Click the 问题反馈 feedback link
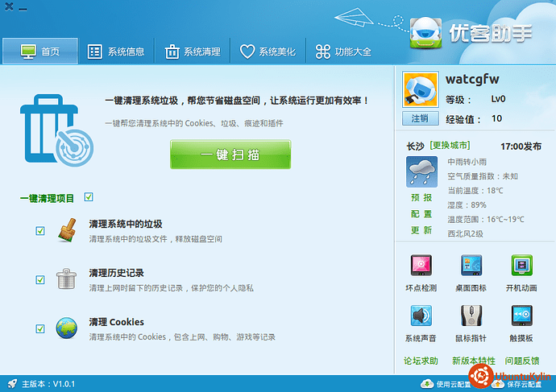This screenshot has height=392, width=556. 522,361
